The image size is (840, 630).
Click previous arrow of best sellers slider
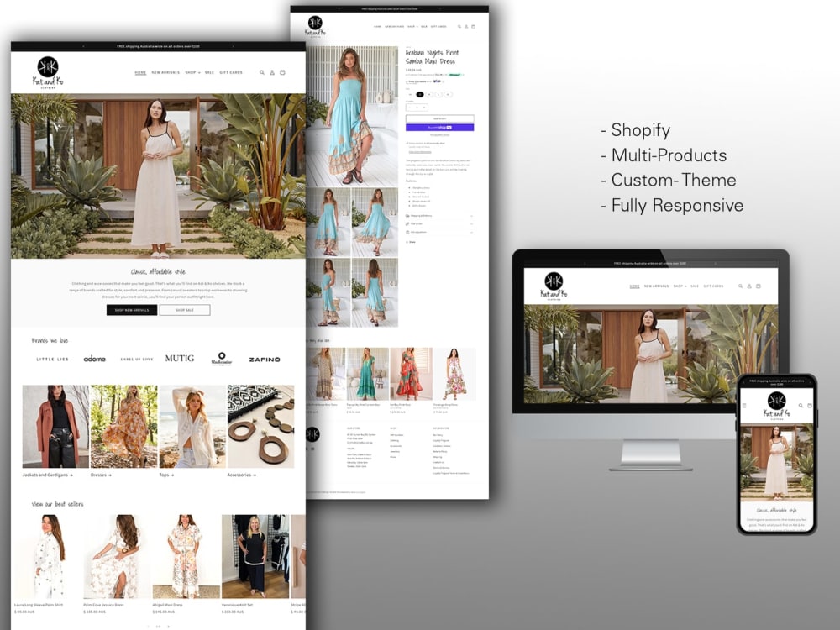point(149,627)
